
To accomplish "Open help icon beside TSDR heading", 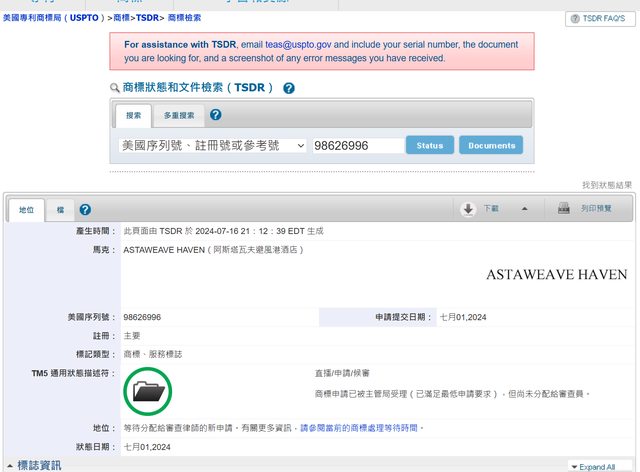I will [x=289, y=88].
